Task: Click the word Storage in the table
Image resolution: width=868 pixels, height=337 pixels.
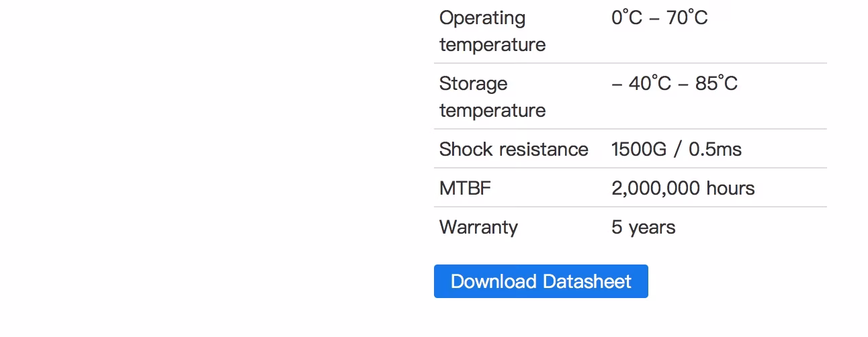Action: click(x=474, y=84)
